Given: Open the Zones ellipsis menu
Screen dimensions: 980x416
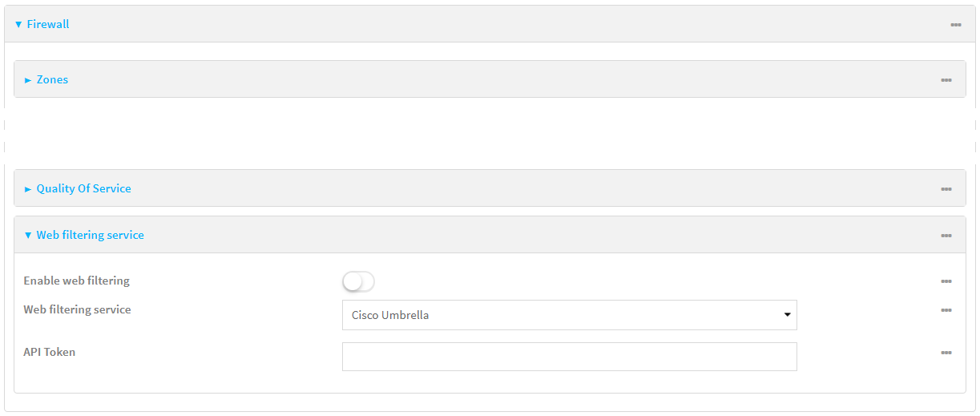Looking at the screenshot, I should pos(946,80).
